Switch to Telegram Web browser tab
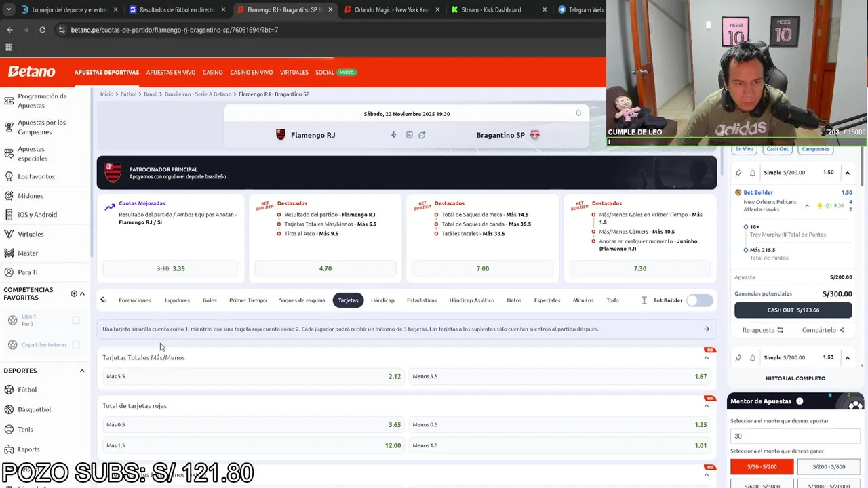This screenshot has width=868, height=488. click(580, 10)
